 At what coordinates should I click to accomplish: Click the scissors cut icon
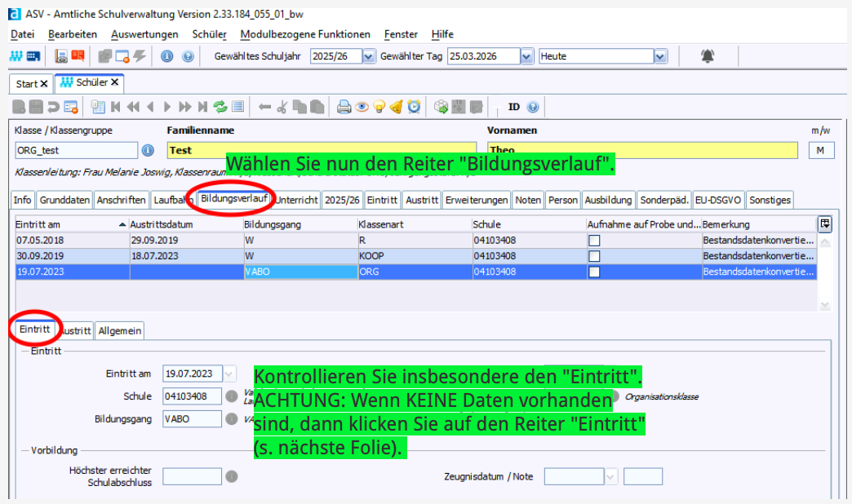(282, 107)
